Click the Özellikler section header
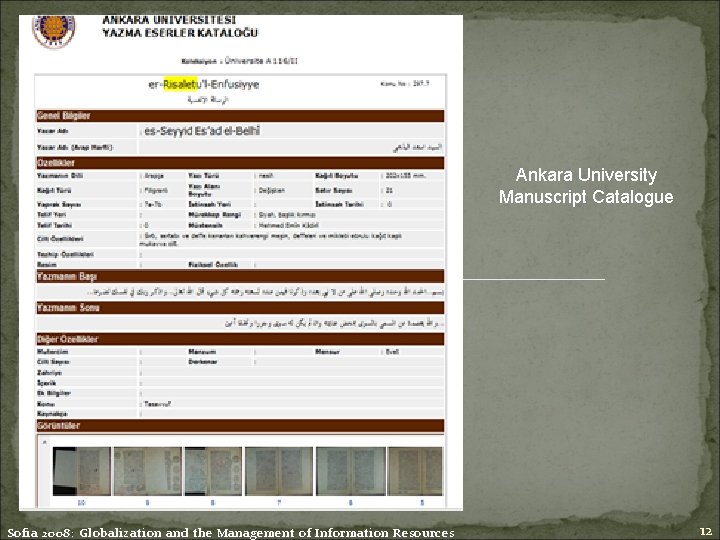This screenshot has height=540, width=720. pos(240,163)
